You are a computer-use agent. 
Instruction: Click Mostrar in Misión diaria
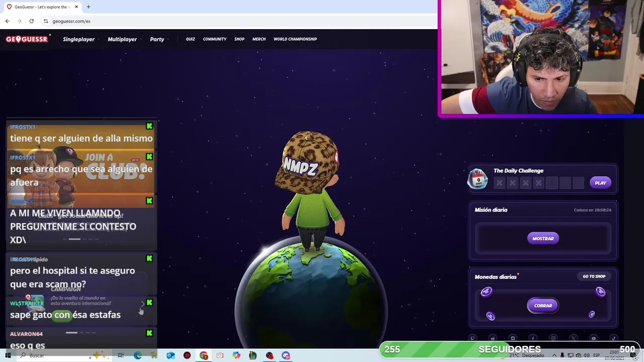pos(543,238)
